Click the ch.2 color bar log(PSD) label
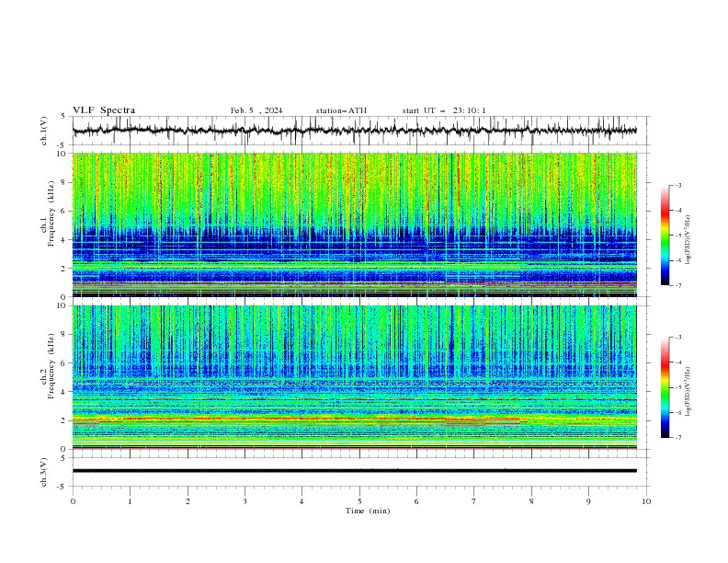 689,392
